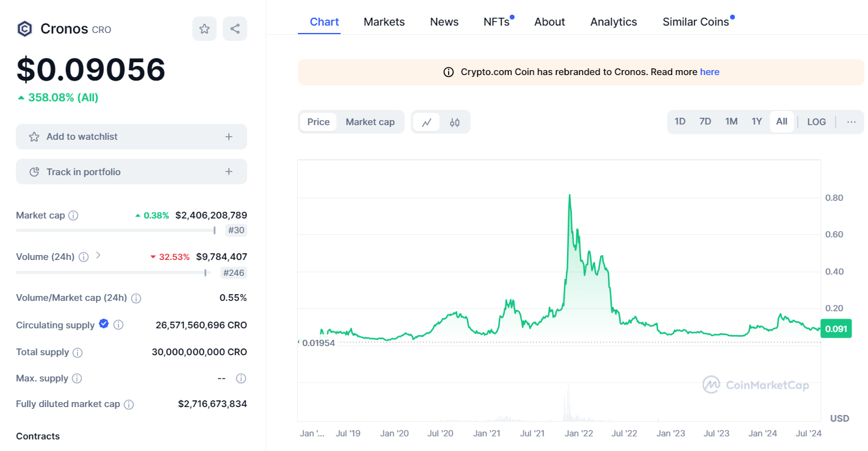The image size is (868, 451).
Task: Show Market cap info tooltip icon
Action: pyautogui.click(x=73, y=215)
